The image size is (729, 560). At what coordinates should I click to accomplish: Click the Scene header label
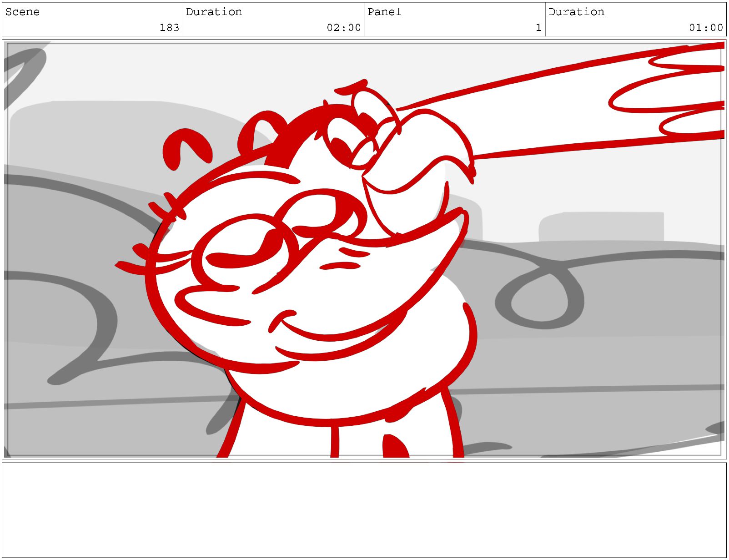(x=22, y=12)
